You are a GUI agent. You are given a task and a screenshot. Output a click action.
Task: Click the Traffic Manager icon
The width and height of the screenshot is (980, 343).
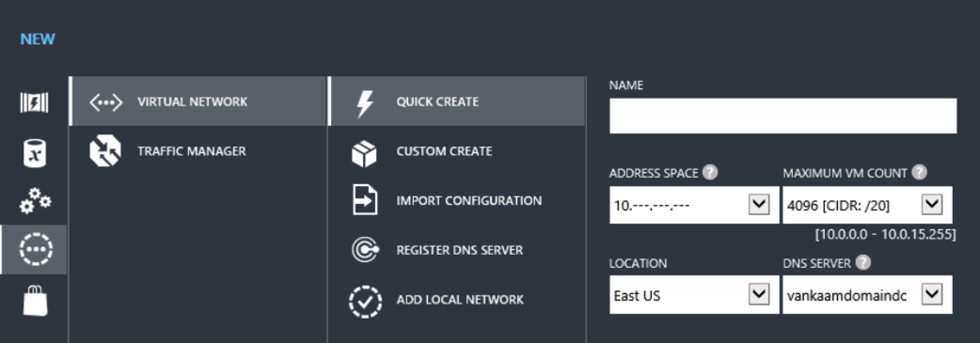click(x=104, y=151)
